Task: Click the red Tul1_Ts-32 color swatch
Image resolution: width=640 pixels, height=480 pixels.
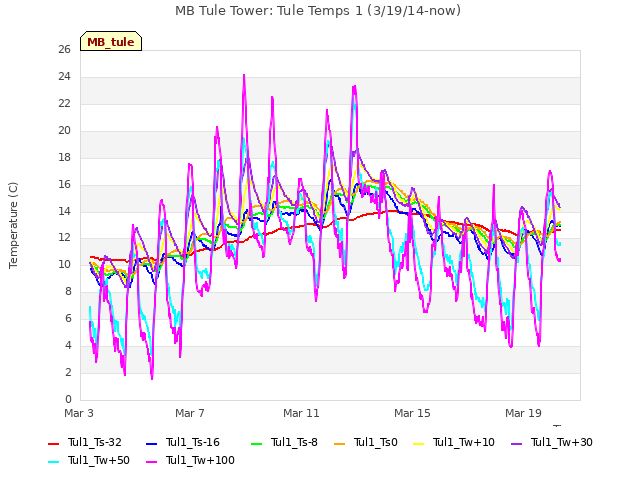Action: point(53,444)
